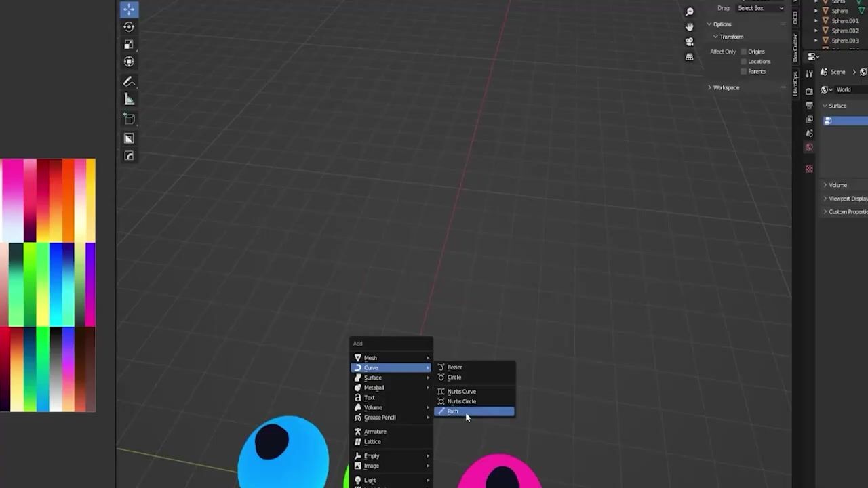Viewport: 868px width, 488px height.
Task: Select the Transform tool
Action: tap(129, 62)
